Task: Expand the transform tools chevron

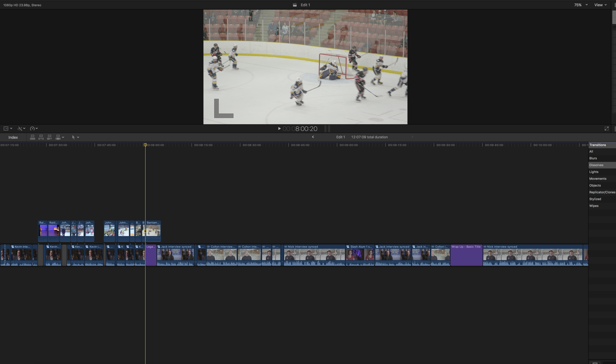Action: tap(11, 128)
